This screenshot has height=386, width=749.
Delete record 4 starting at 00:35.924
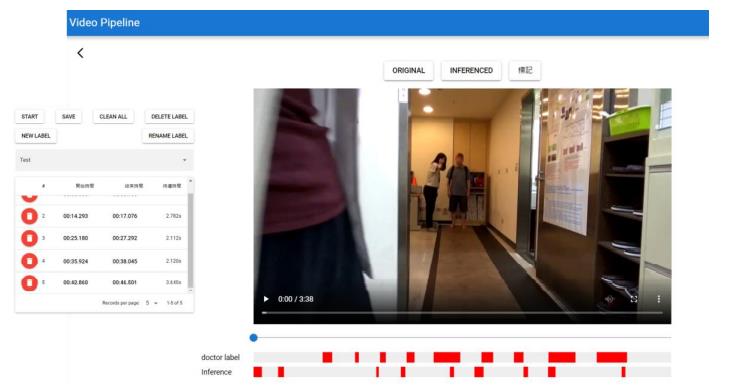tap(29, 261)
